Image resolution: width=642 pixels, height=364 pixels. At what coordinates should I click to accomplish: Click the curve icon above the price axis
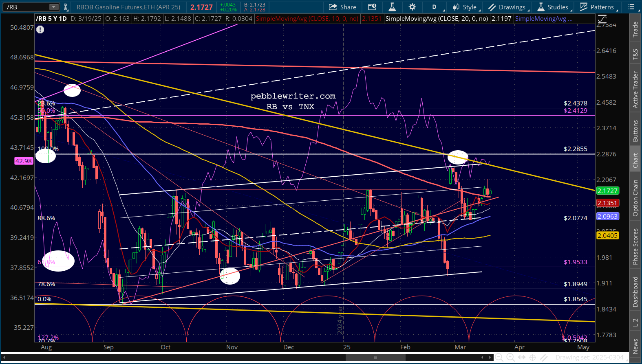coord(602,19)
